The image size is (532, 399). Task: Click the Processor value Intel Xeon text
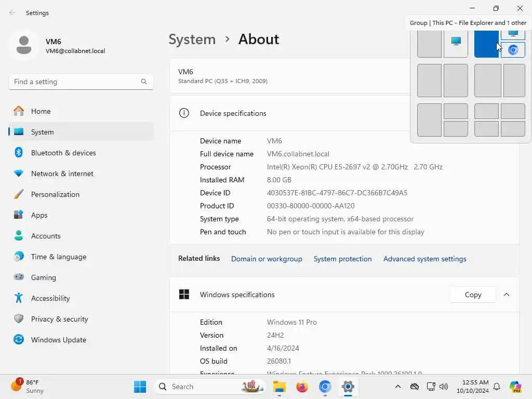tap(354, 167)
